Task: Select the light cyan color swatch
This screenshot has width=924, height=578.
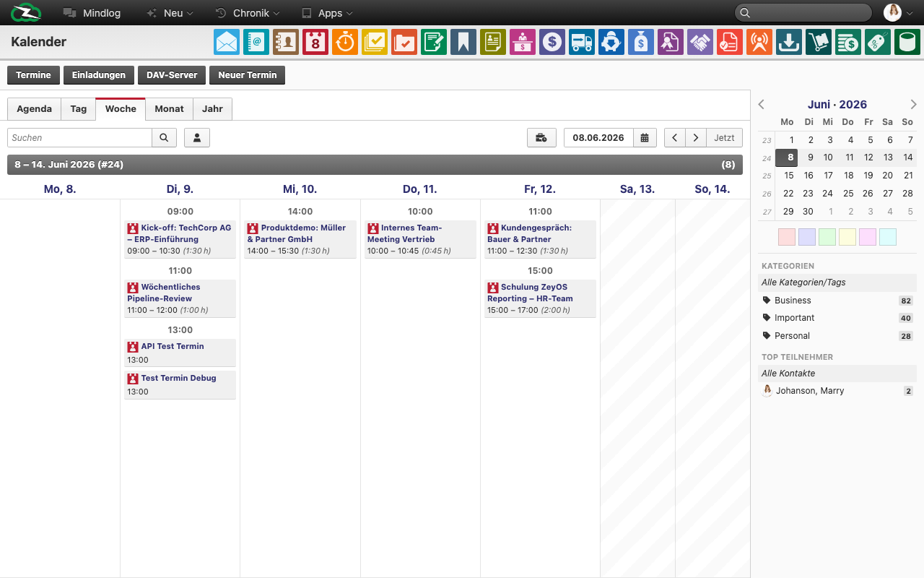Action: [888, 237]
